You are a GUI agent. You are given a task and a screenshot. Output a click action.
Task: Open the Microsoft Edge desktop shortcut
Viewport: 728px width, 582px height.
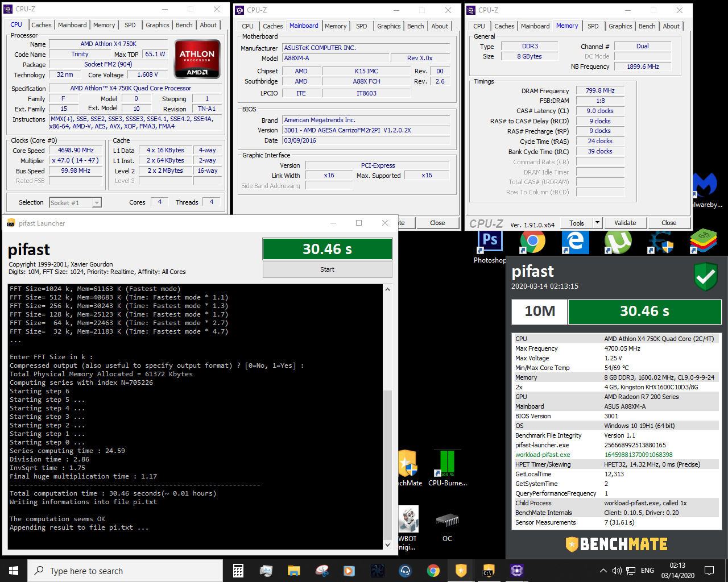point(575,242)
